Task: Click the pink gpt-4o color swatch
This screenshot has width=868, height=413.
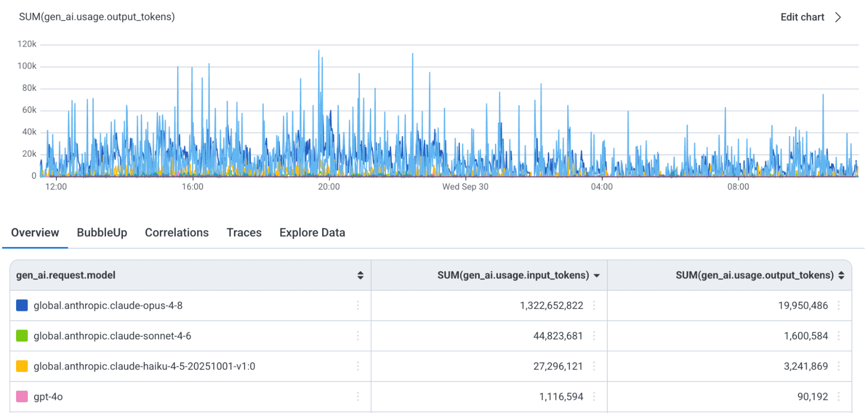Action: (x=22, y=396)
